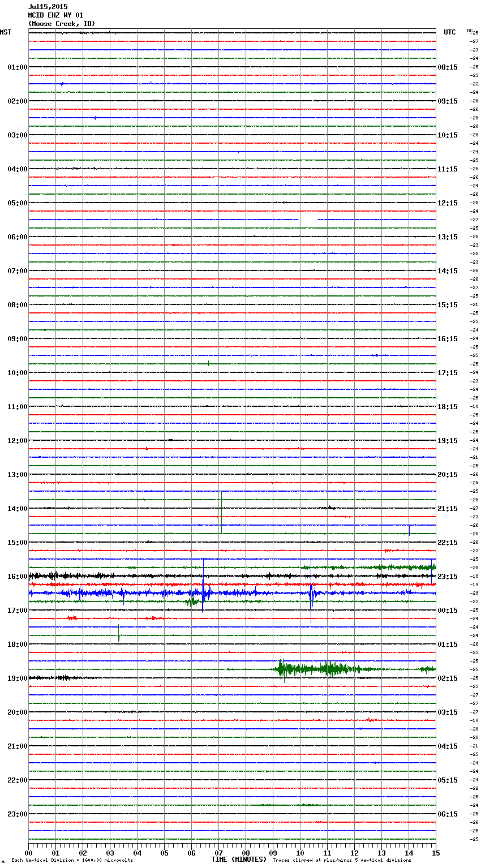Click the MST timezone label
This screenshot has height=868, width=481.
(6, 32)
